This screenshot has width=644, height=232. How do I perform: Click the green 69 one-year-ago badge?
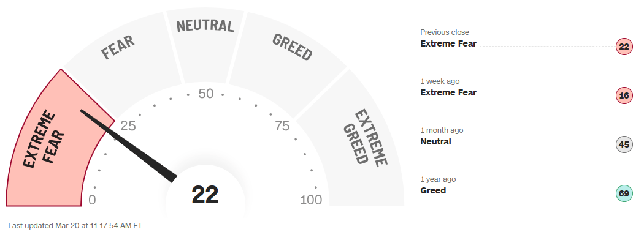(x=624, y=193)
